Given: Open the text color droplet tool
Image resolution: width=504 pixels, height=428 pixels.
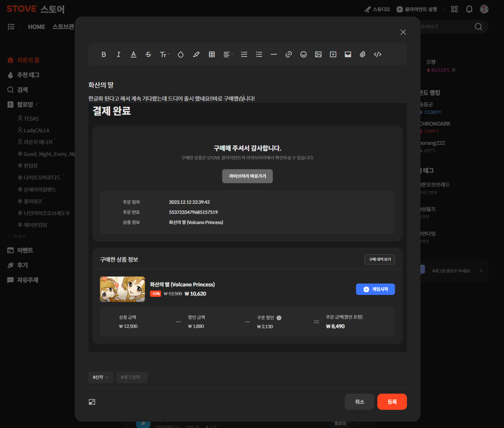Looking at the screenshot, I should 181,55.
